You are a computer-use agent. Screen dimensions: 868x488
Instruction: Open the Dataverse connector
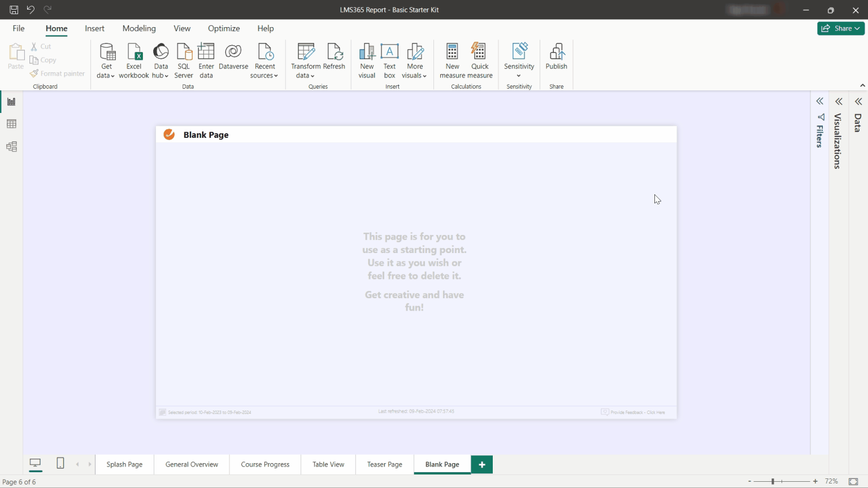[233, 57]
